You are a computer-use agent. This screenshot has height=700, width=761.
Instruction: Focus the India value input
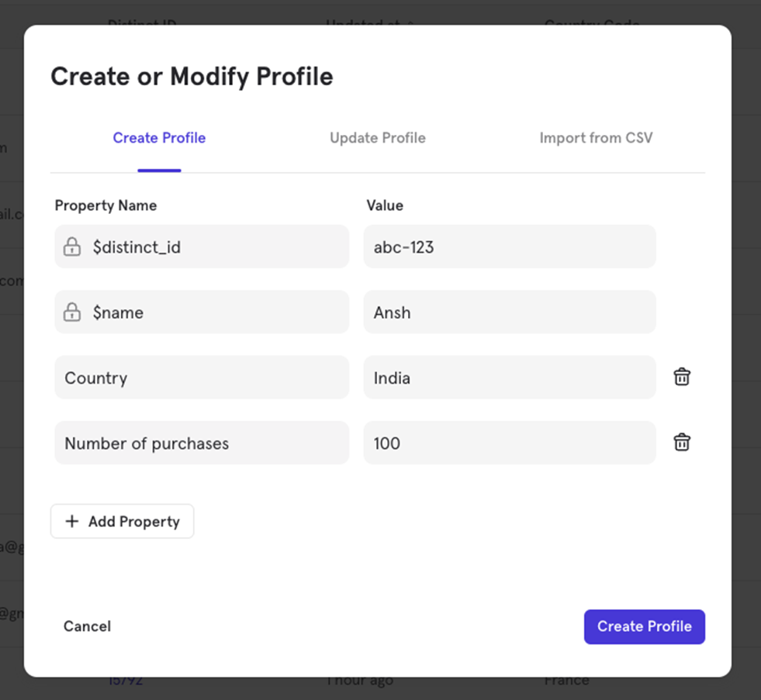click(x=510, y=378)
